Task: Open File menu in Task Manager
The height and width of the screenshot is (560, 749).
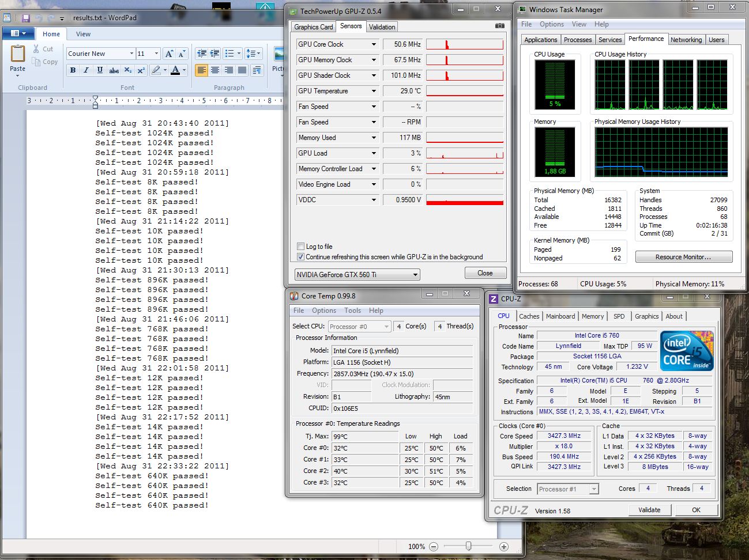Action: pos(526,24)
